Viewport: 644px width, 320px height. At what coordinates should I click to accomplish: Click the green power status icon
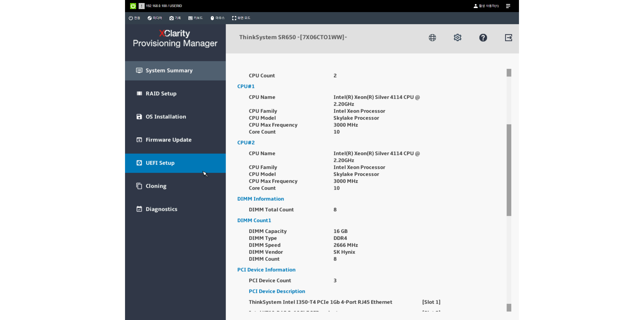point(133,6)
